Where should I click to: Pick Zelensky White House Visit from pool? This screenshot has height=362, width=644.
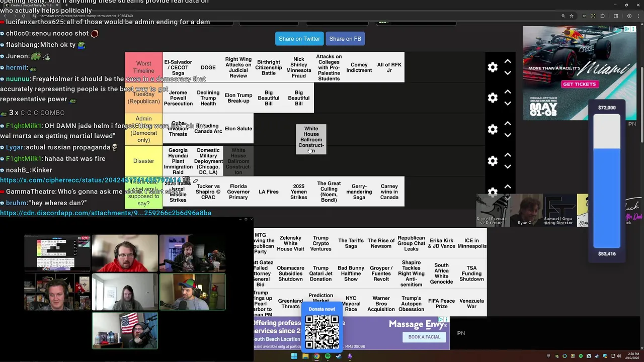point(290,243)
